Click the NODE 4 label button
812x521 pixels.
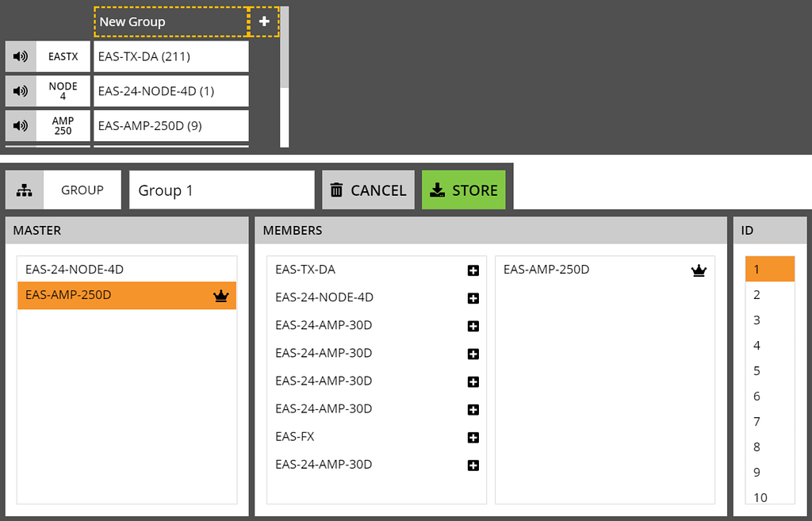63,91
